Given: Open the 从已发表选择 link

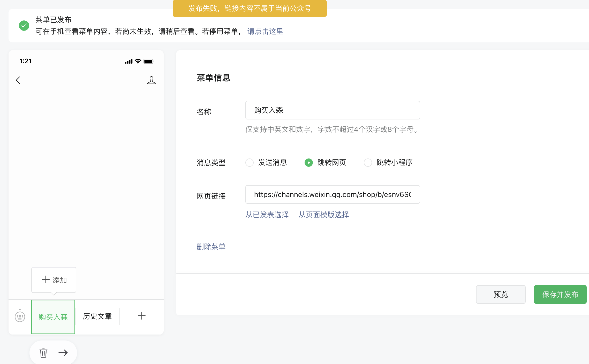Looking at the screenshot, I should (x=267, y=215).
